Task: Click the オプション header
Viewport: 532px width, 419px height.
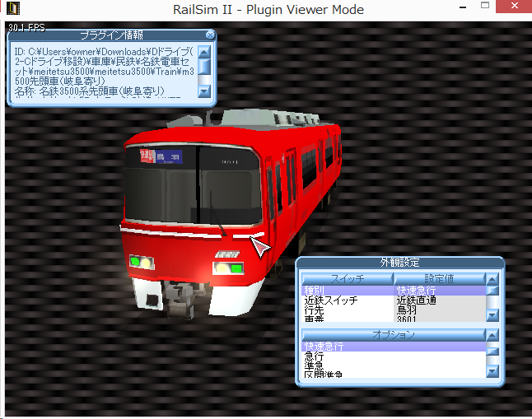Action: tap(393, 335)
